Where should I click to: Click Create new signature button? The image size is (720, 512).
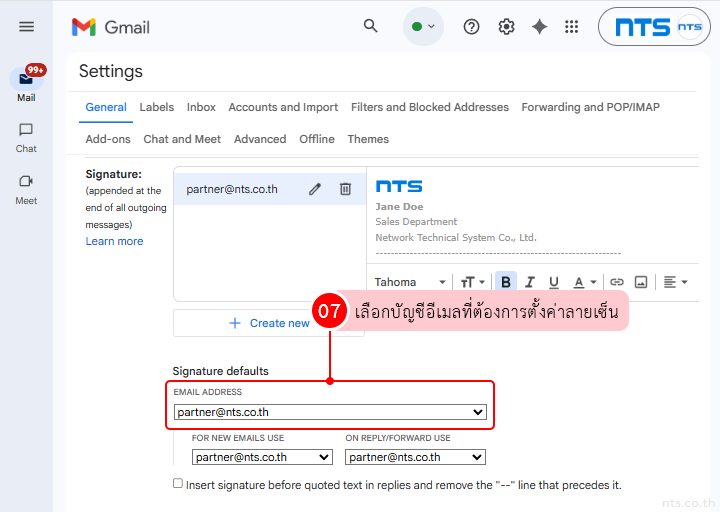[x=269, y=323]
